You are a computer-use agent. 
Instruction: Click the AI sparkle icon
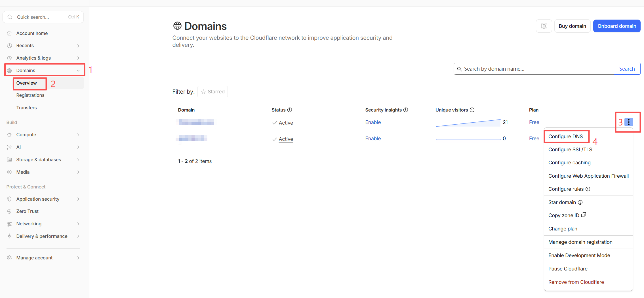tap(9, 147)
